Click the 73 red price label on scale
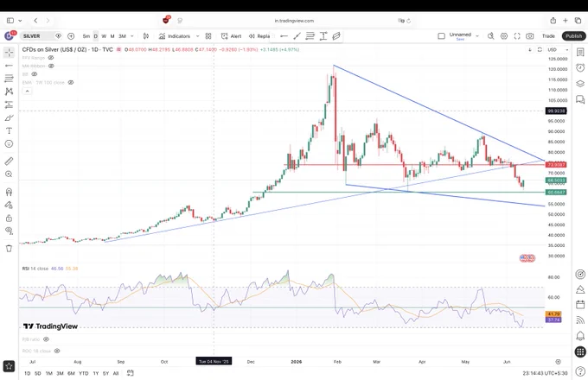 coord(556,165)
